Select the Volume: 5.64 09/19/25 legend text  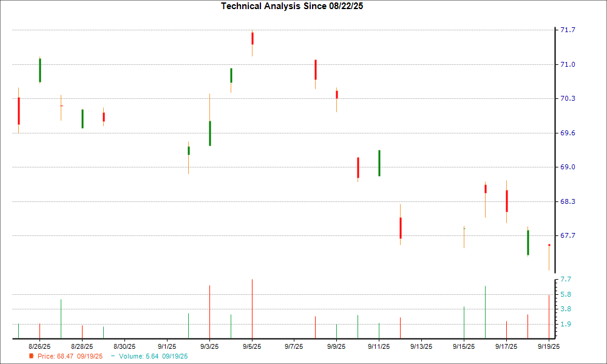(x=154, y=356)
